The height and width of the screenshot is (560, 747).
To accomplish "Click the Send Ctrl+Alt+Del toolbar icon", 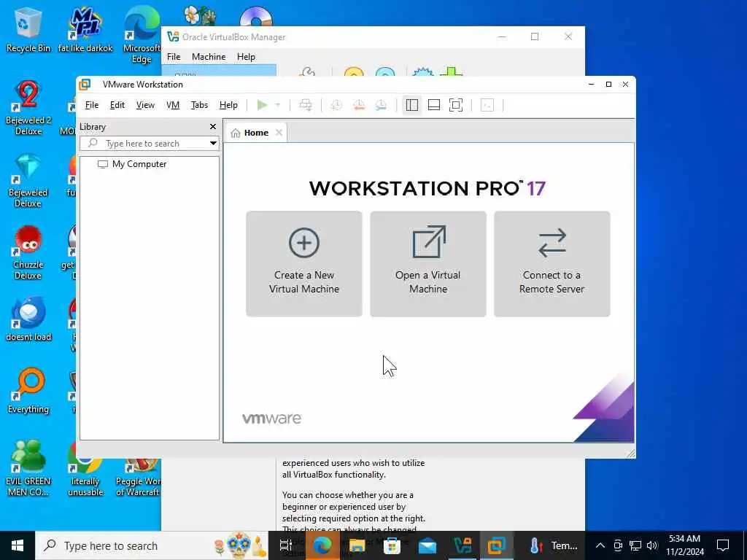I will [306, 105].
